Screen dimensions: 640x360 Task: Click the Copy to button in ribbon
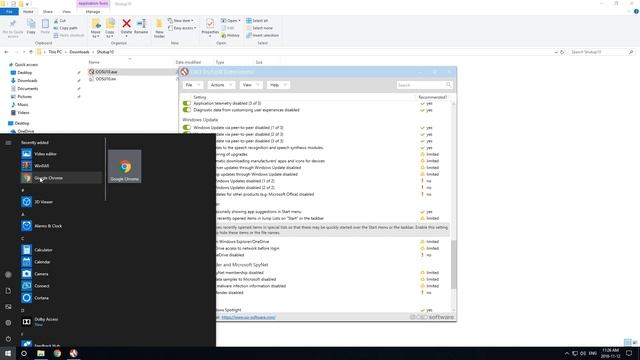tap(110, 28)
